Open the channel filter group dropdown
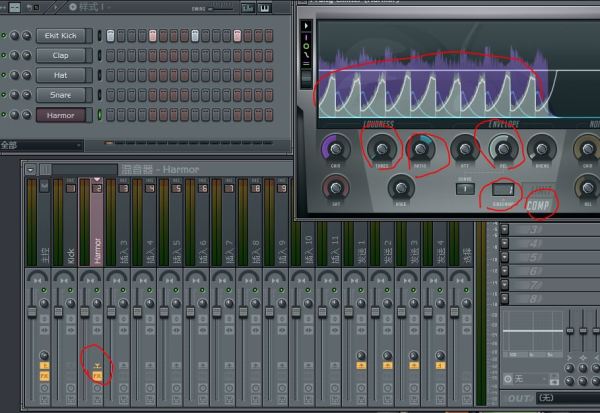600x413 pixels. coord(41,145)
